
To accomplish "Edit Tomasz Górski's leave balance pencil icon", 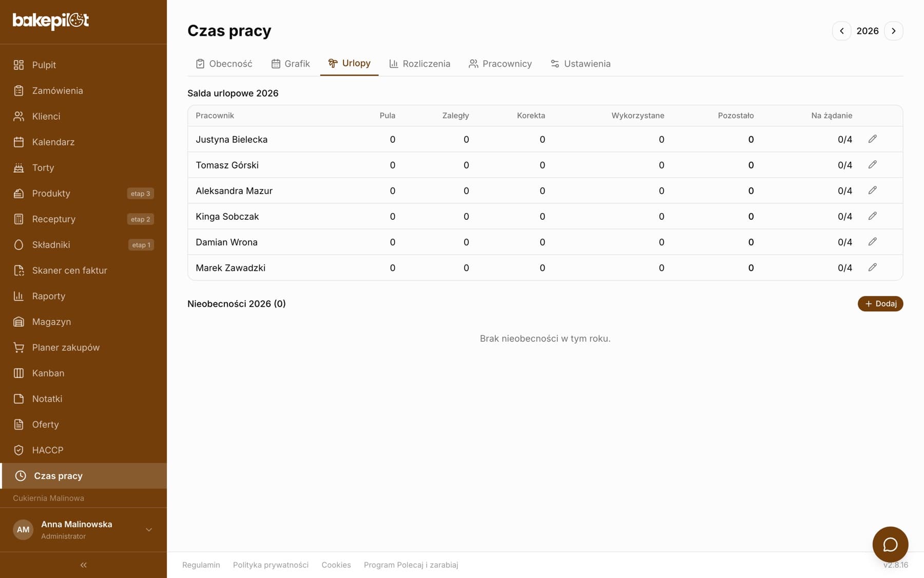I will click(x=872, y=165).
